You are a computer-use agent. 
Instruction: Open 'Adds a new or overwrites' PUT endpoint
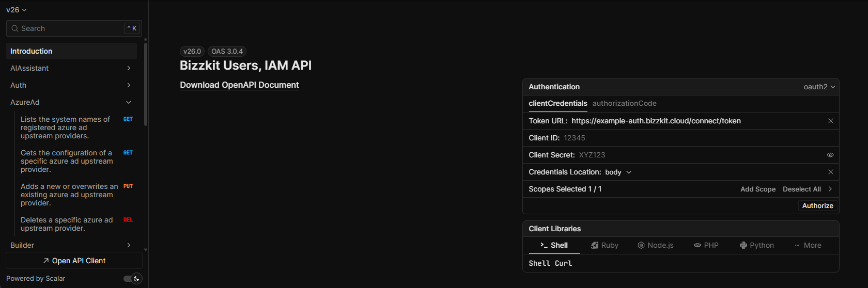76,195
